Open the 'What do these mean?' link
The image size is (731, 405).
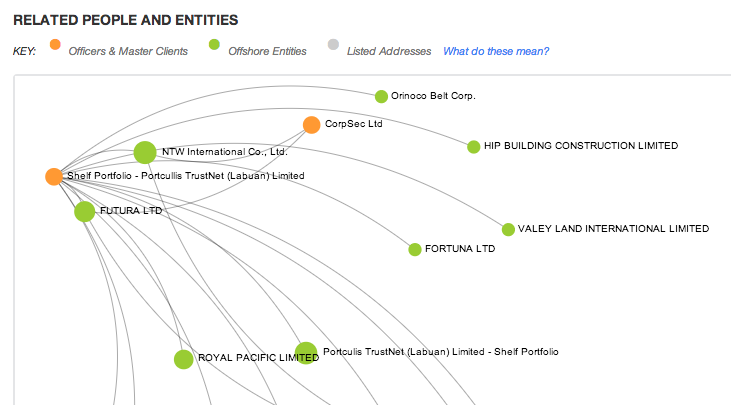pyautogui.click(x=496, y=51)
